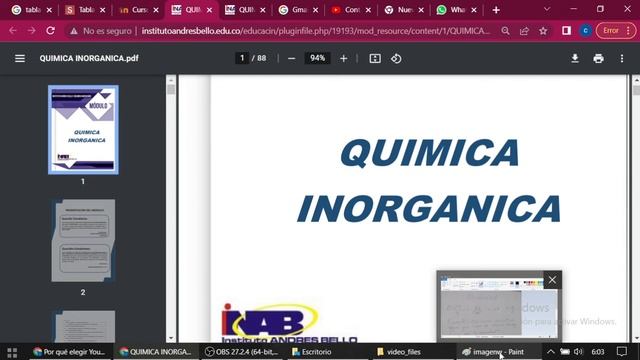Image resolution: width=640 pixels, height=360 pixels.
Task: Open the Chrome profile avatar
Action: tap(585, 31)
